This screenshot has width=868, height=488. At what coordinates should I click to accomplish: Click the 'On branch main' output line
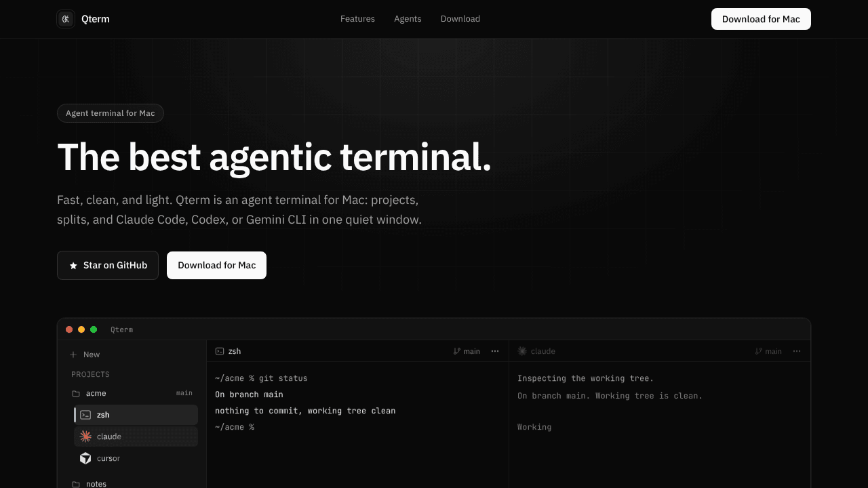tap(249, 394)
